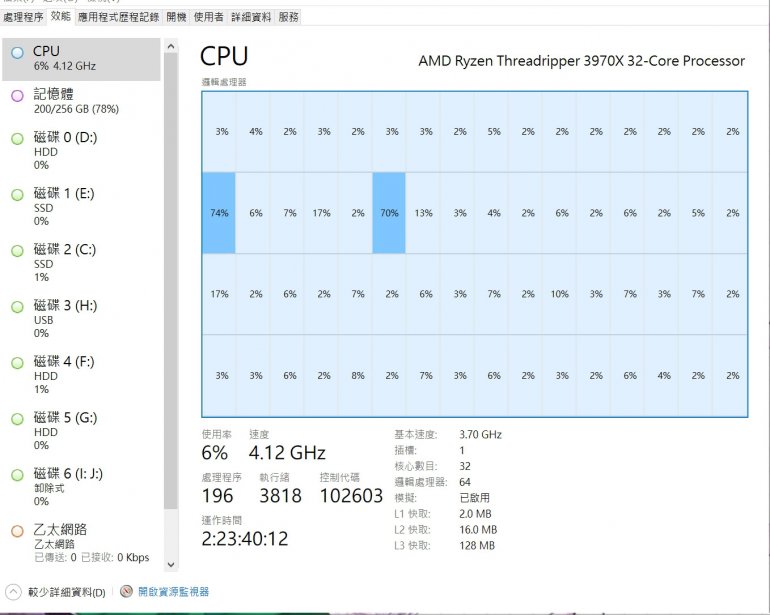Open 磁碟 0 (D:) HDD graph
Image resolution: width=770 pixels, height=615 pixels.
[x=80, y=150]
